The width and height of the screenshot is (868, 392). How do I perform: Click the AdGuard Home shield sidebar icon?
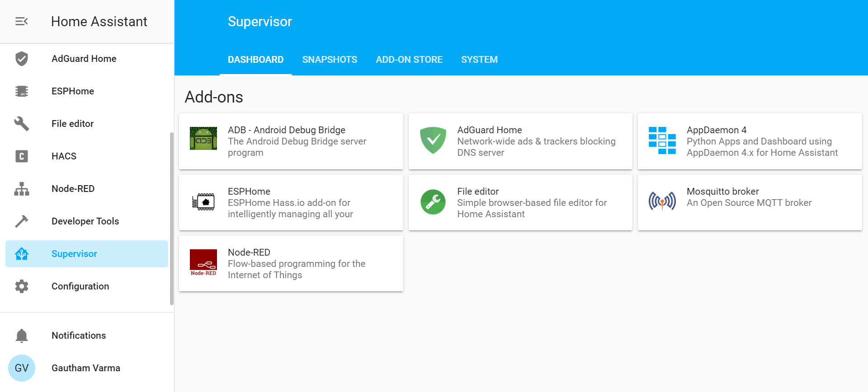click(x=22, y=59)
